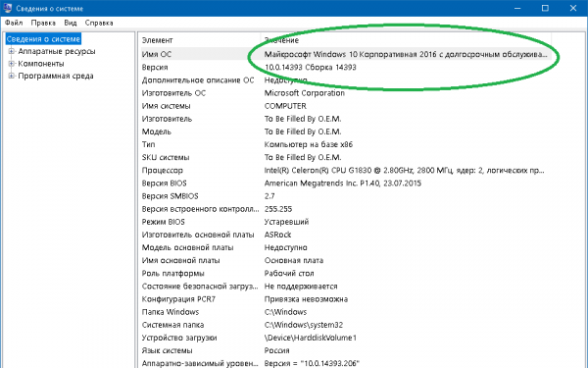
Task: Expand the Аппаратные ресурсы node
Action: click(x=11, y=51)
